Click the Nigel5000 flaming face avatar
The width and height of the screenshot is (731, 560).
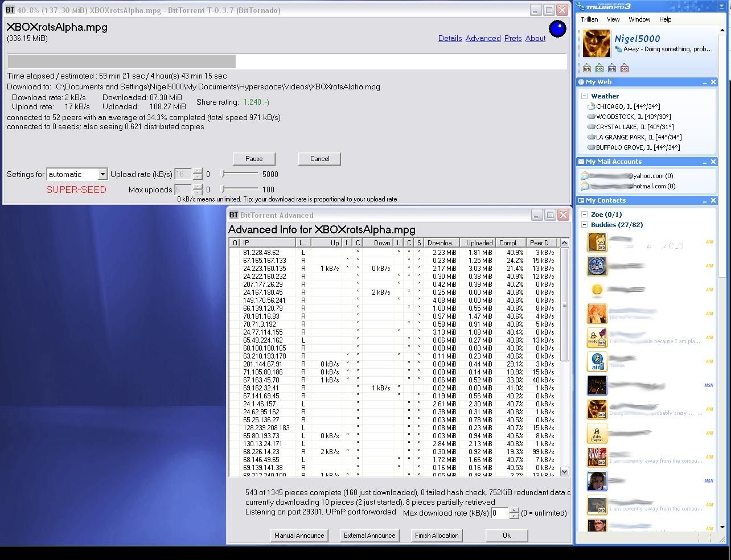596,44
